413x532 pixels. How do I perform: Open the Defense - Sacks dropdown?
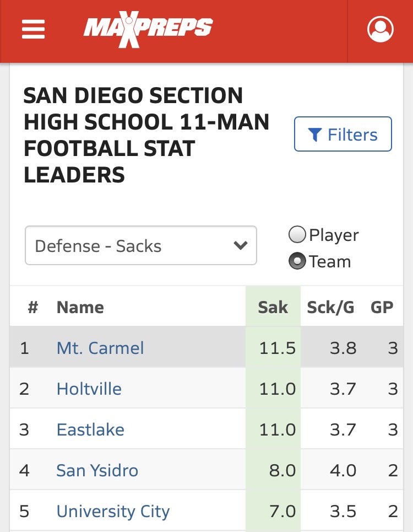click(140, 245)
